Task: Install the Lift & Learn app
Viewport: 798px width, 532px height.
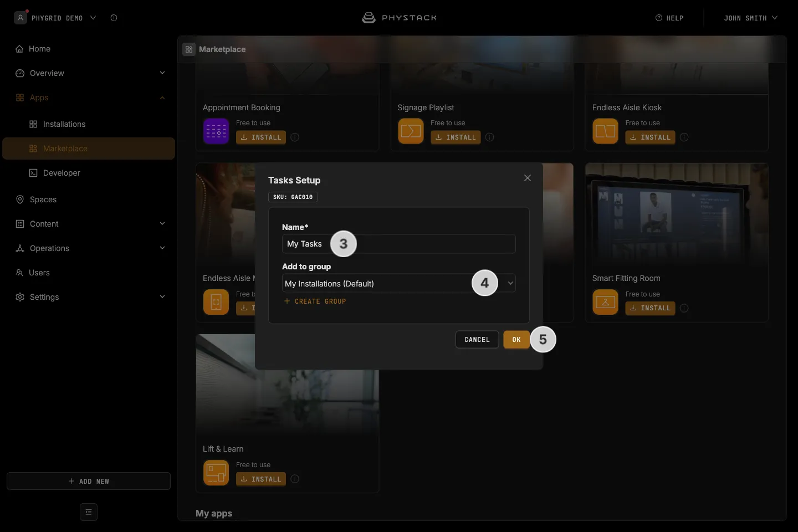Action: [261, 479]
